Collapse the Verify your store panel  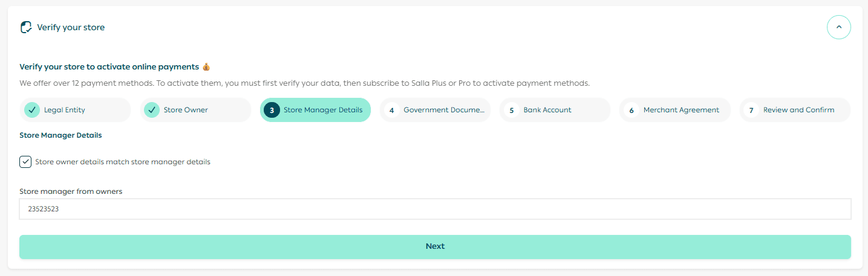click(x=838, y=27)
